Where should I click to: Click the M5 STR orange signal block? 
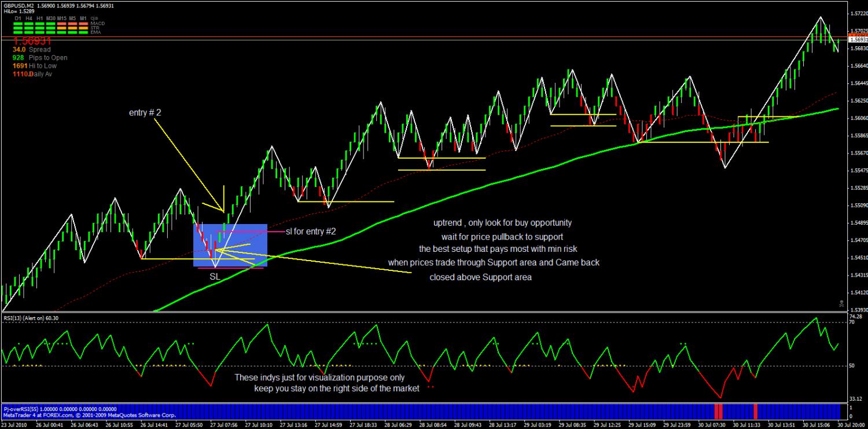tap(72, 28)
